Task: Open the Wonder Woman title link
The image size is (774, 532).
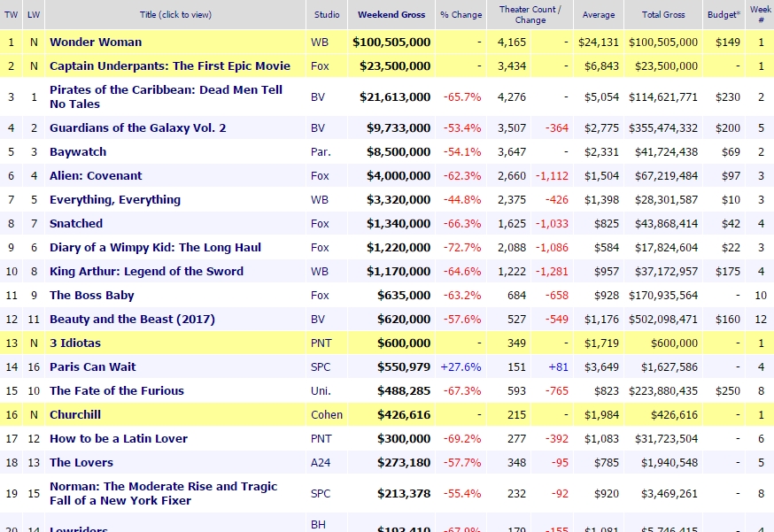Action: pos(96,42)
